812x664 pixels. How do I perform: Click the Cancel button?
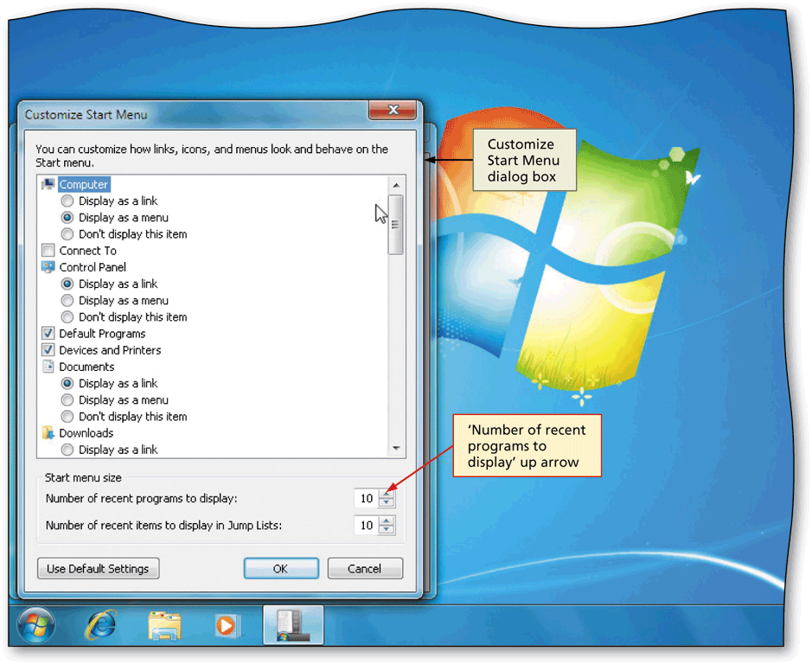tap(365, 569)
